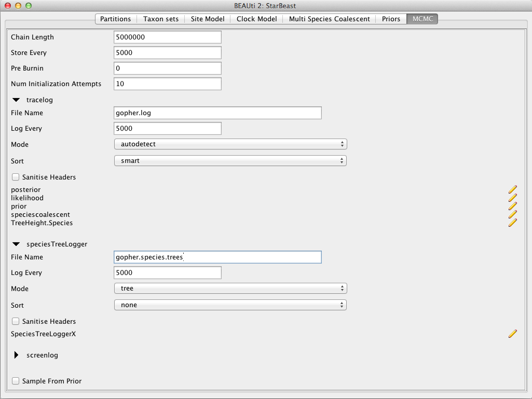532x399 pixels.
Task: Toggle Sanitise Headers under speciesTreeLogger
Action: (16, 321)
